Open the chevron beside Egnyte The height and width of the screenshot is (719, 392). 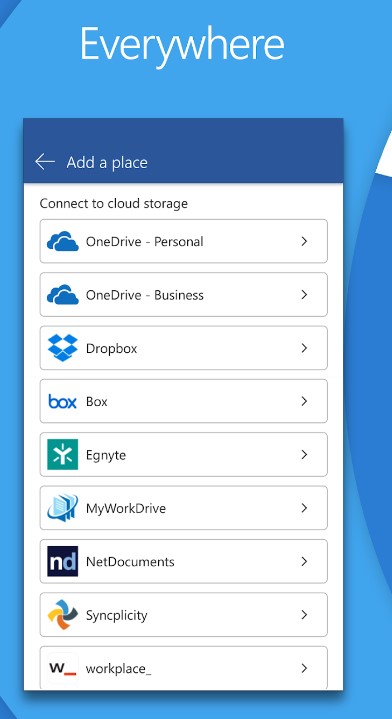click(304, 454)
